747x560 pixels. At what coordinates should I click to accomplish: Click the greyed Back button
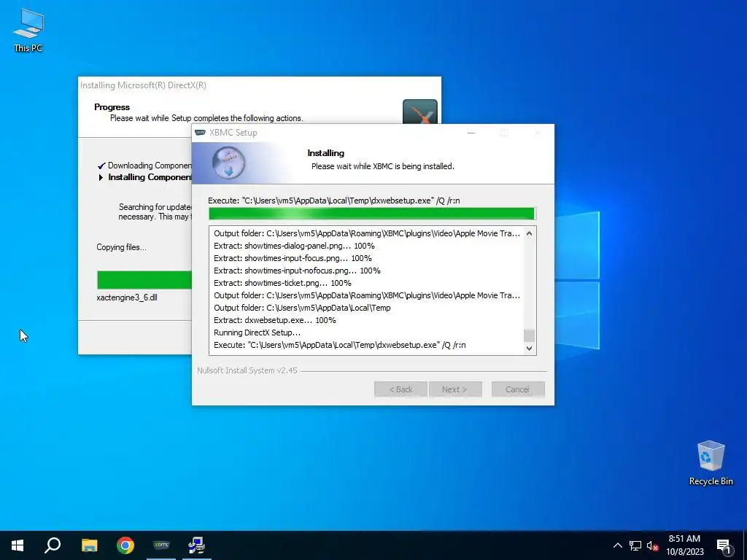pyautogui.click(x=400, y=389)
